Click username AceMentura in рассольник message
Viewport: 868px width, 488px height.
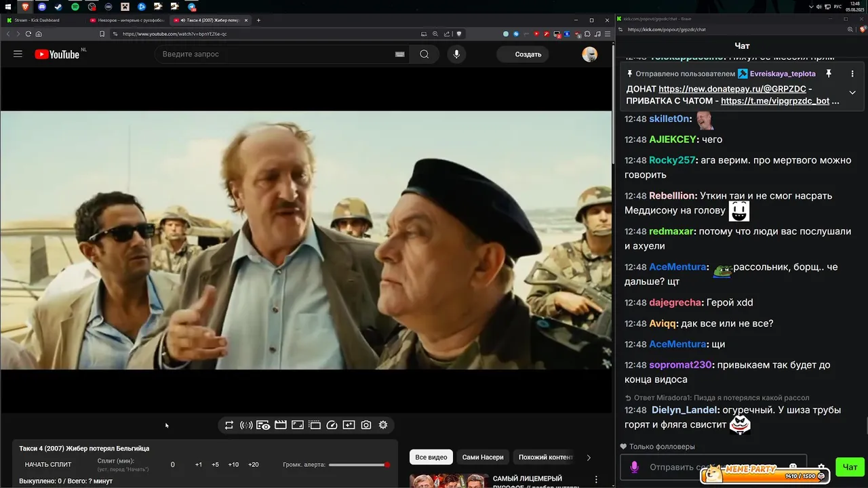[678, 267]
